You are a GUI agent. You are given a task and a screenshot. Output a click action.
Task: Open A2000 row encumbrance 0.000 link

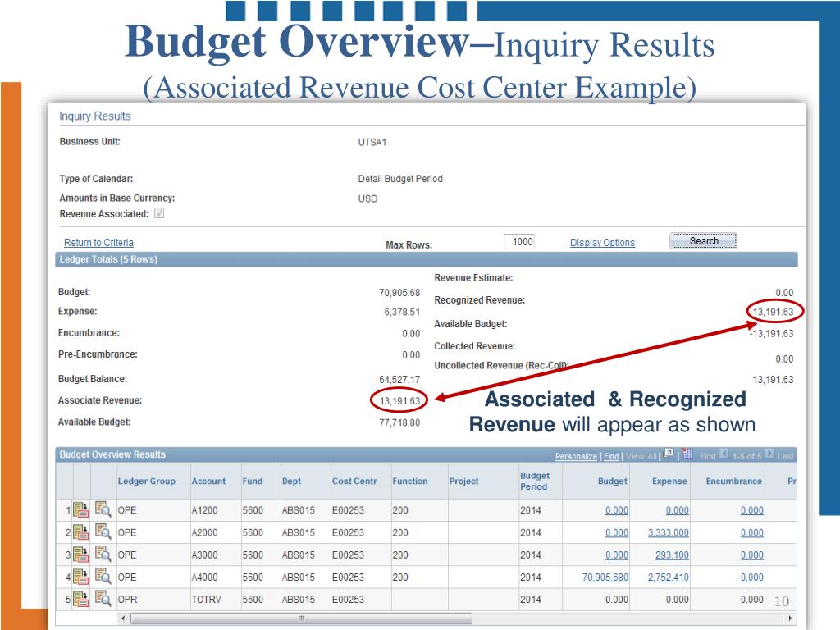(751, 532)
